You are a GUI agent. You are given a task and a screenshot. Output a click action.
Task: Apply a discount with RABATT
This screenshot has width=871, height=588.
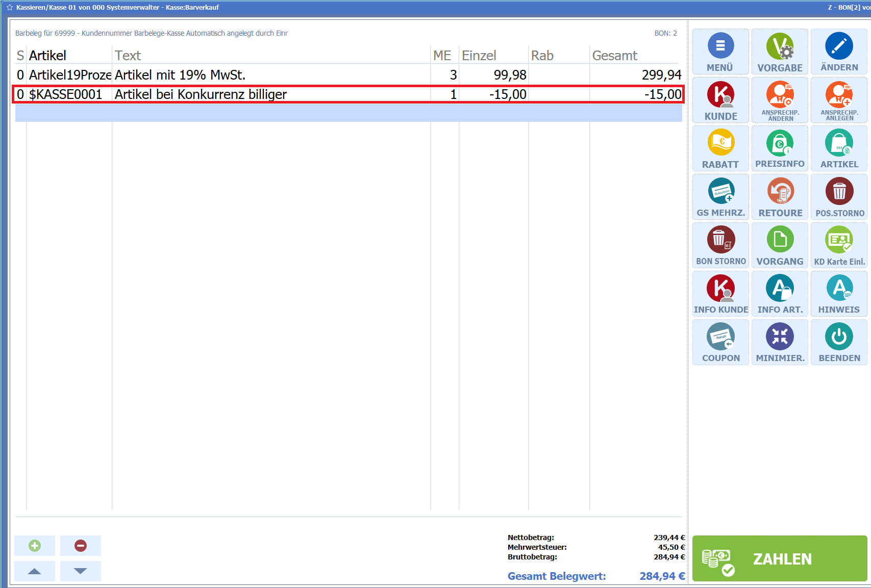(x=720, y=148)
